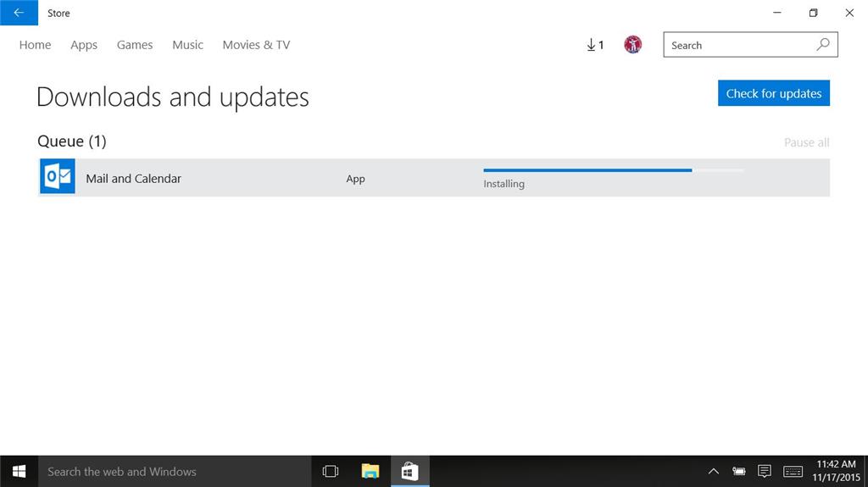Screen dimensions: 868x487
Task: Launch File Explorer from taskbar
Action: pyautogui.click(x=370, y=472)
